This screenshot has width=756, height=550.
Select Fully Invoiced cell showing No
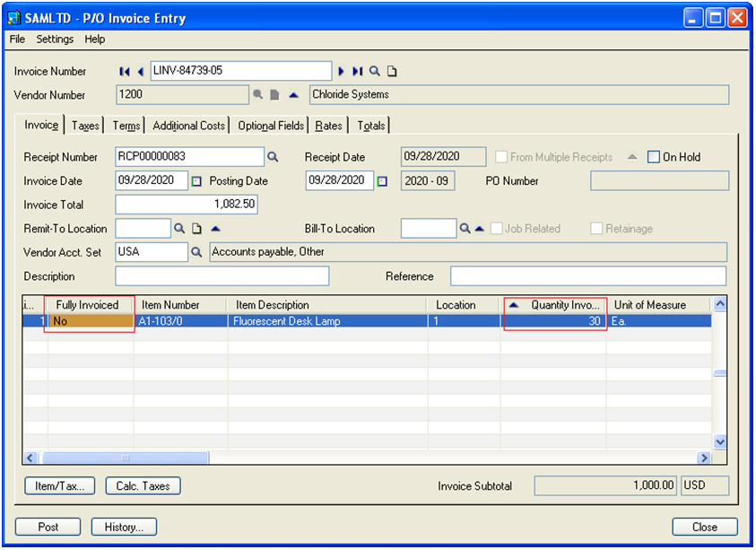pos(91,321)
